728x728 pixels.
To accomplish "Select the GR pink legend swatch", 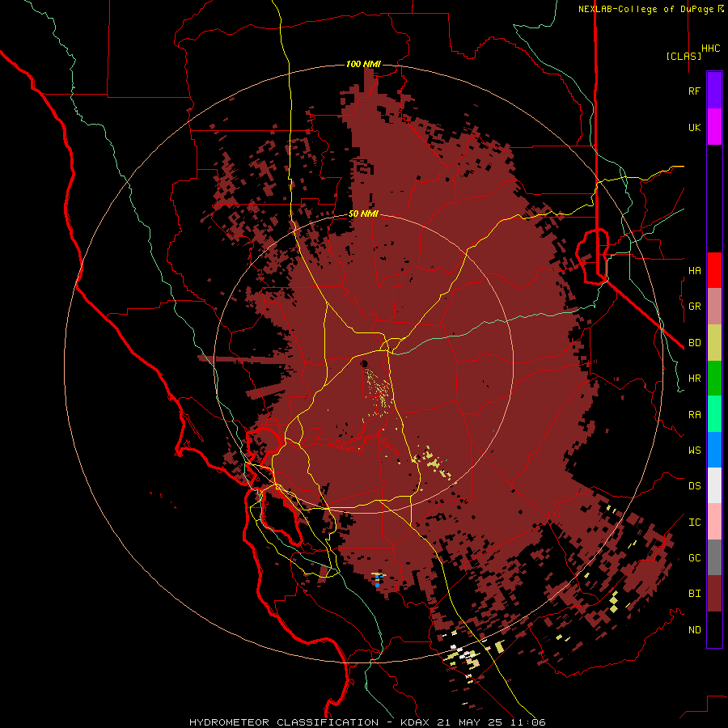I will (714, 307).
